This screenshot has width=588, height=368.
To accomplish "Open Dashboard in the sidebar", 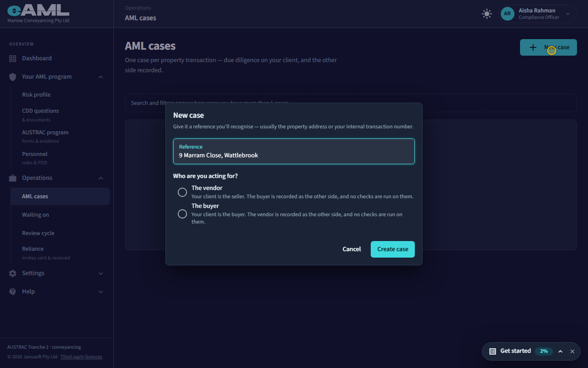I will pos(57,58).
